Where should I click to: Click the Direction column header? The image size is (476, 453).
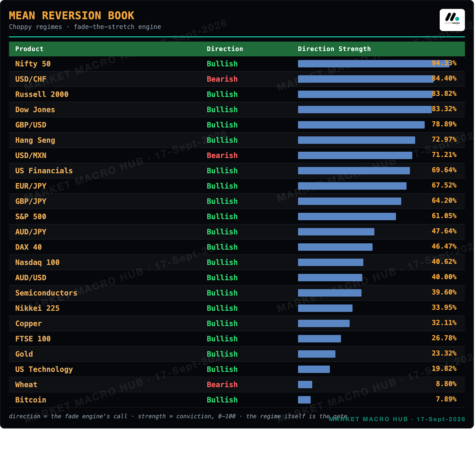coord(225,49)
